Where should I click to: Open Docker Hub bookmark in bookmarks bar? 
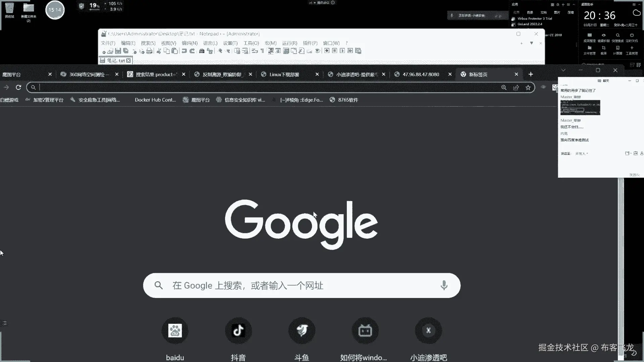coord(155,100)
